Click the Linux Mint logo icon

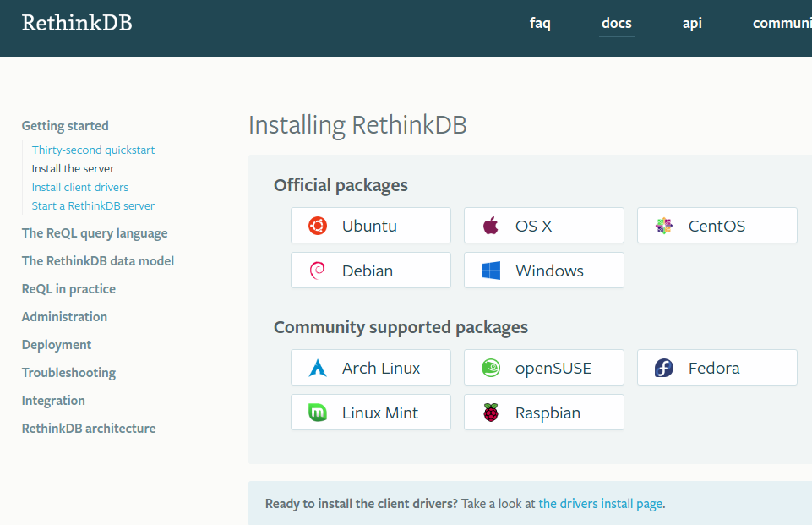coord(318,413)
